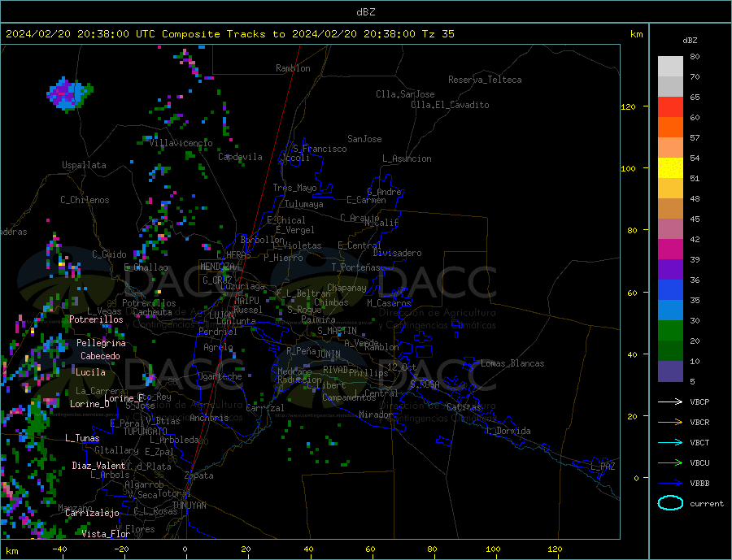Click the Diaz_Valent label
This screenshot has height=560, width=732.
click(x=98, y=466)
